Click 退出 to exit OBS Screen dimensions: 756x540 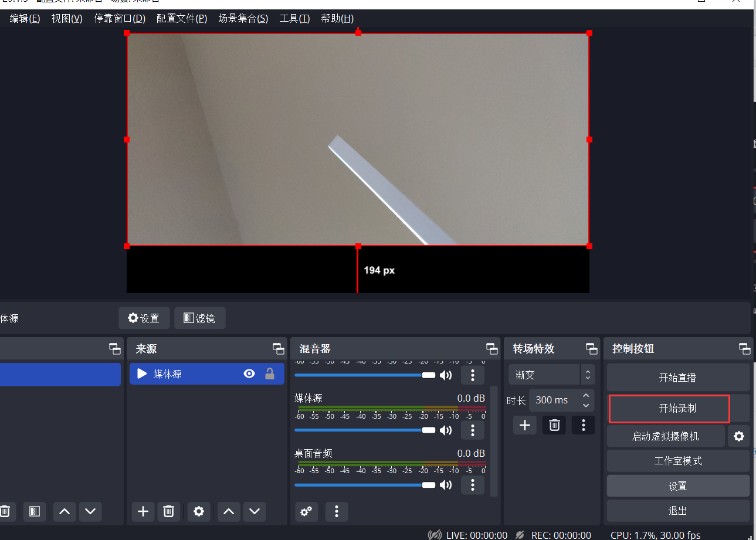(x=678, y=511)
